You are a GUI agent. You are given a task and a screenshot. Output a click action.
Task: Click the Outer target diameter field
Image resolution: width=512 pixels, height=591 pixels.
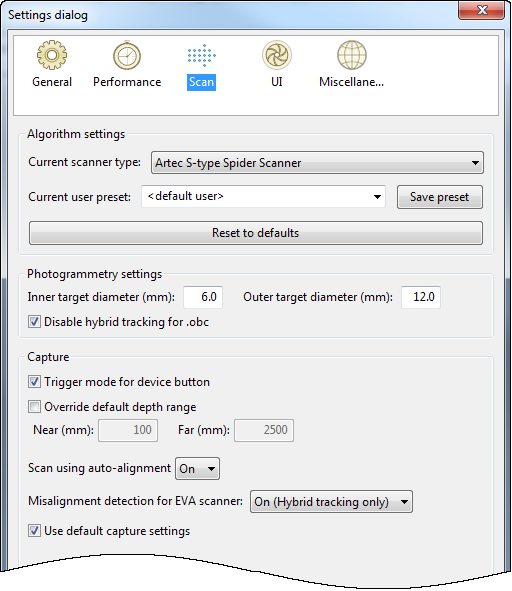point(421,297)
